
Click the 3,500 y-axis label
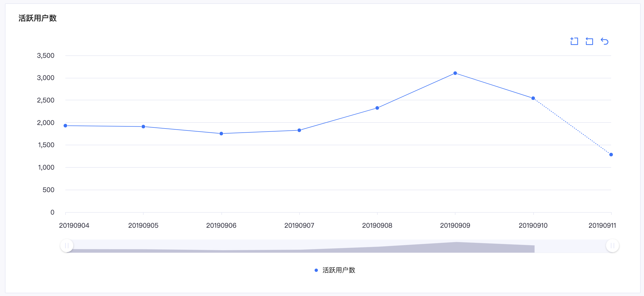[46, 56]
